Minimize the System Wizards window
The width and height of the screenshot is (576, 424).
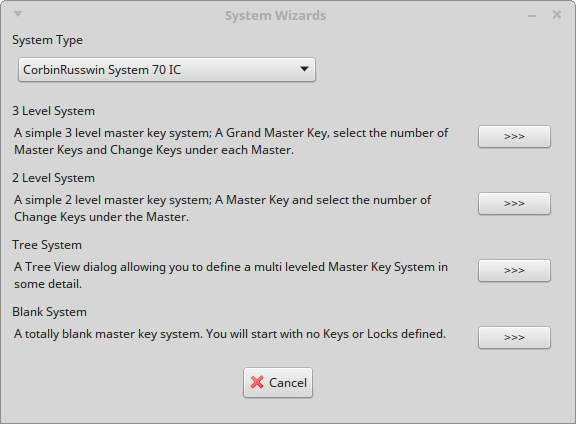[x=532, y=15]
